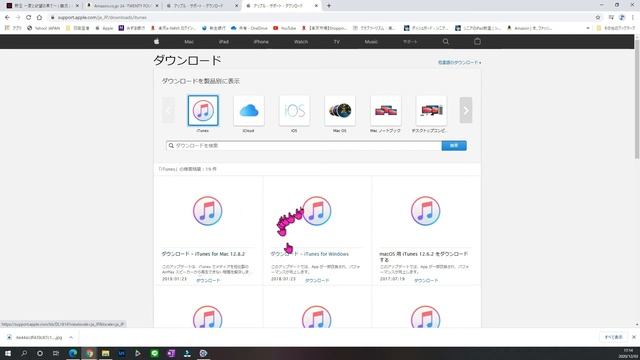The height and width of the screenshot is (360, 640).
Task: Open Apple logo home link in navbar
Action: click(x=156, y=42)
